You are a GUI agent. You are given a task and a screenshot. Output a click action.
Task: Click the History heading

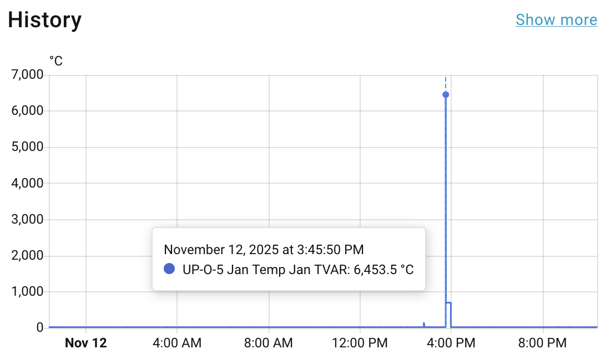45,20
